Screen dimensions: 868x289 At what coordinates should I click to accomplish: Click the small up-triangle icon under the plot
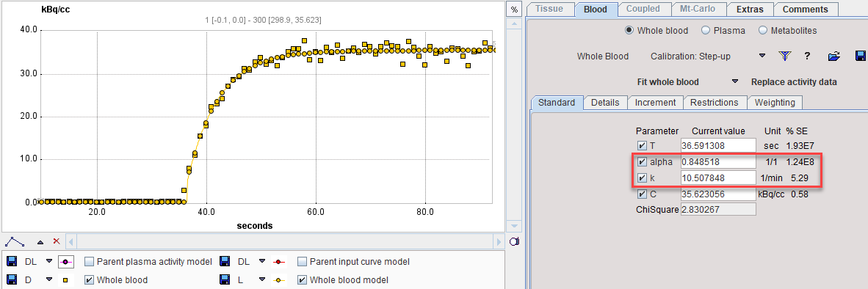(40, 242)
